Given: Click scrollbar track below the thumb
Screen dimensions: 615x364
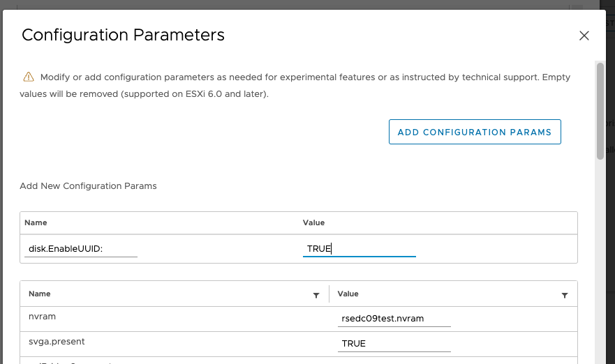Looking at the screenshot, I should coord(600,265).
